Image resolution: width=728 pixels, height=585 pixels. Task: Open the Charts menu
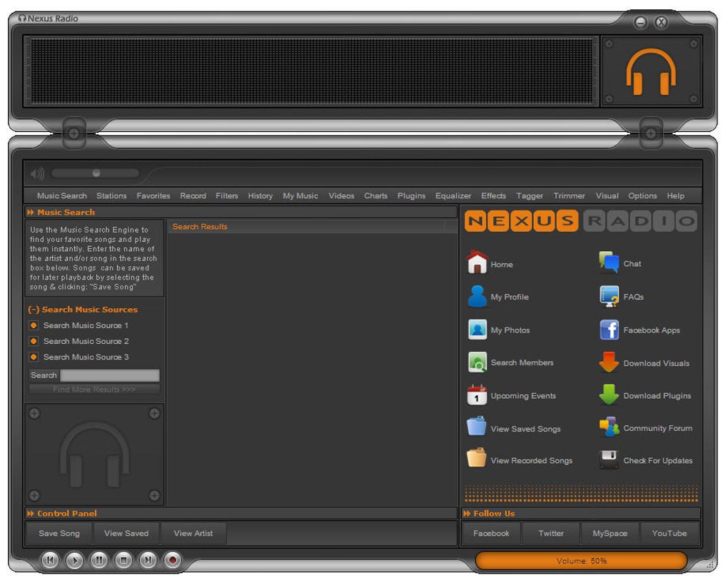click(x=375, y=195)
